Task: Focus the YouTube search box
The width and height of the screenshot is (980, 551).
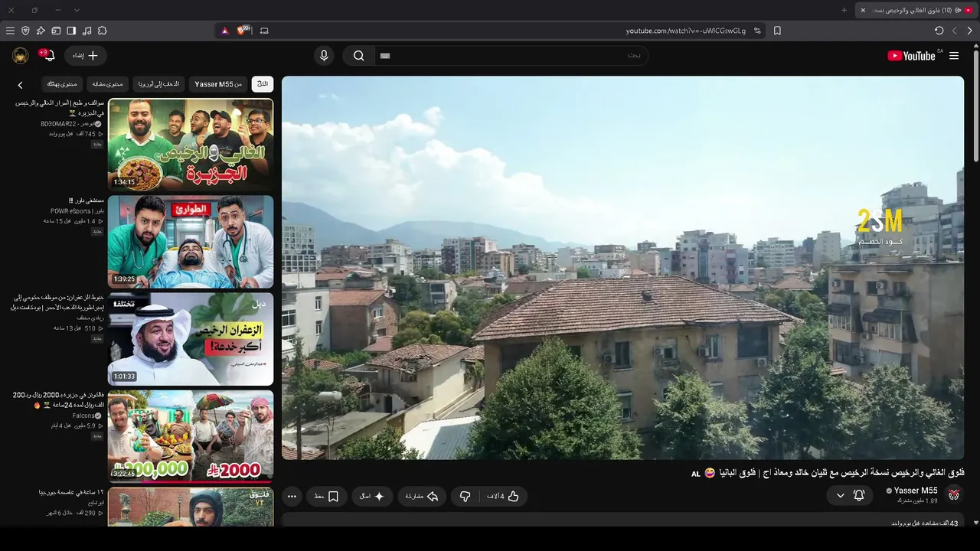Action: [x=511, y=56]
